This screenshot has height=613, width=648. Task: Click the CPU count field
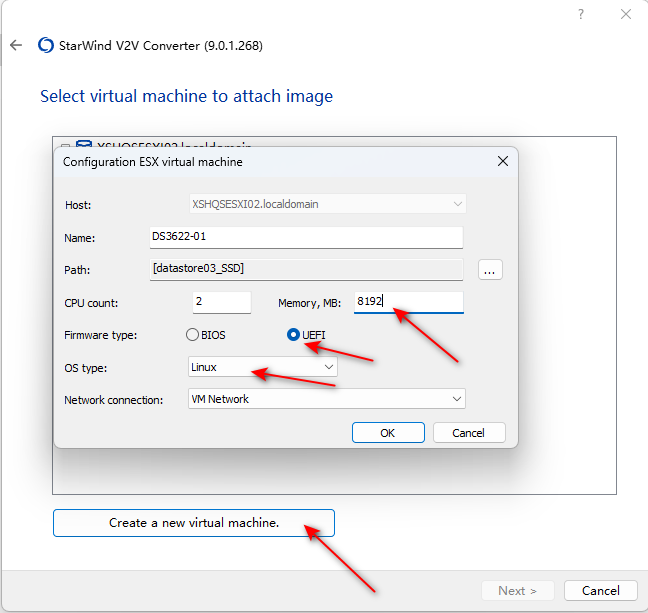(x=222, y=302)
